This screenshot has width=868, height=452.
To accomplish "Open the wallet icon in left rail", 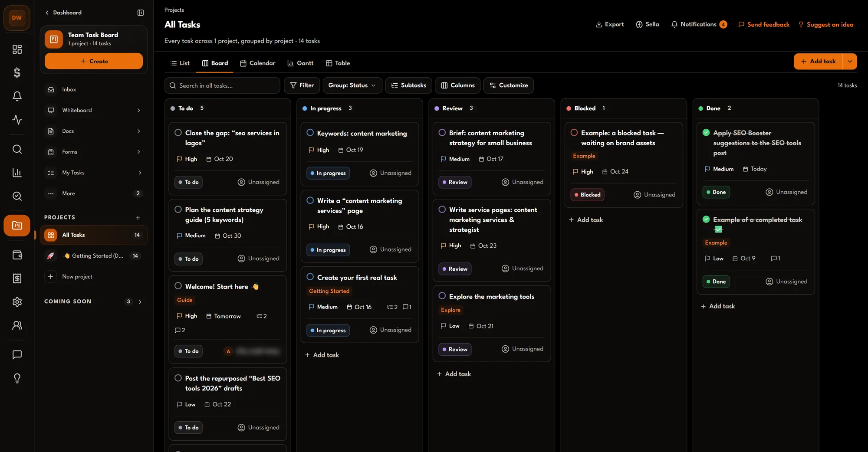I will coord(17,255).
